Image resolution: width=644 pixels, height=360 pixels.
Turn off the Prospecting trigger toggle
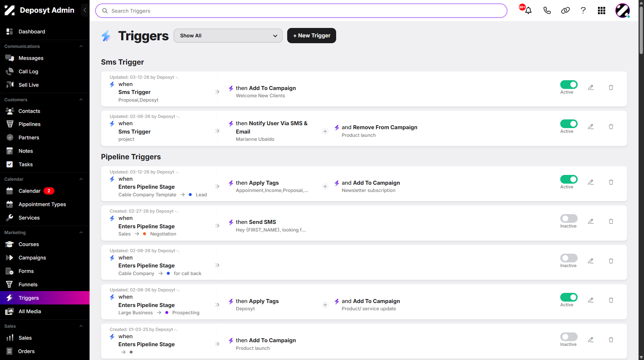(569, 297)
